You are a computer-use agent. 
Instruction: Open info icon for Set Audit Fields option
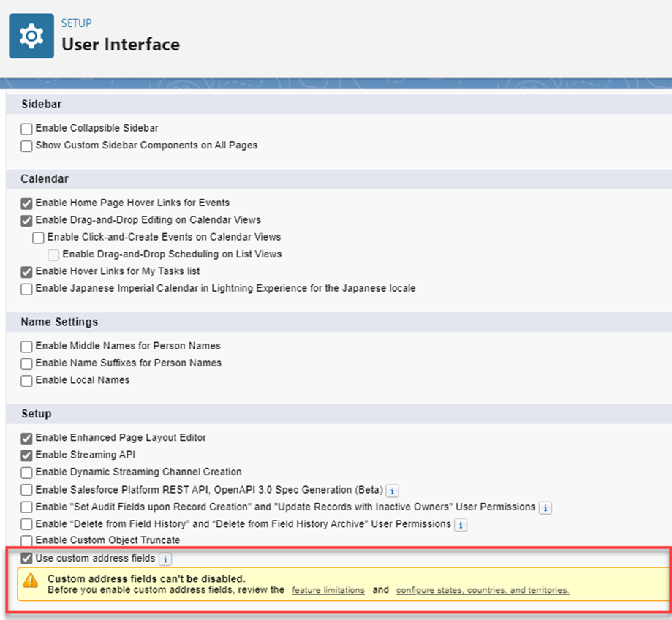pos(545,507)
